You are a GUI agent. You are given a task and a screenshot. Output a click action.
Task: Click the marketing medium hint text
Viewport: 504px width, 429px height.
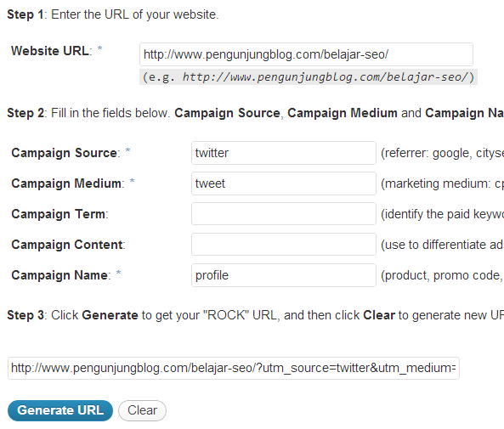(442, 183)
